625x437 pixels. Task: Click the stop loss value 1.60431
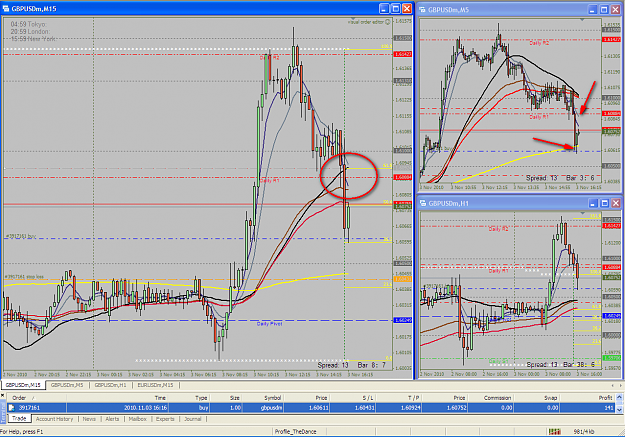[363, 408]
